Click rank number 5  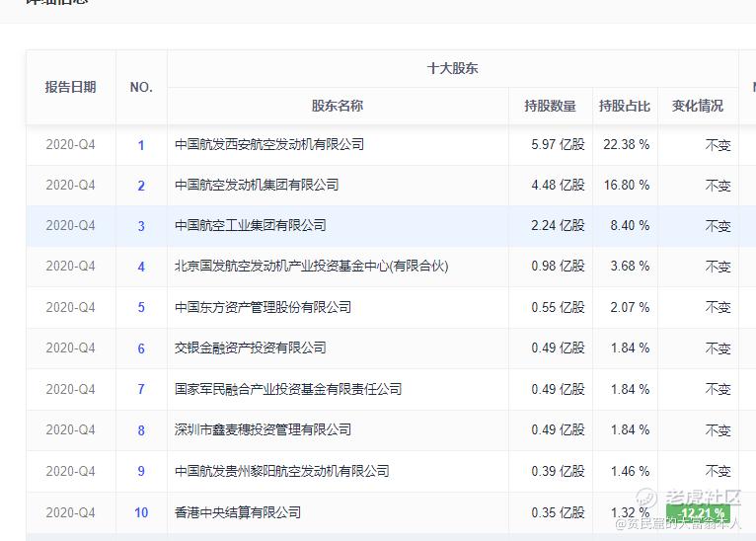141,308
